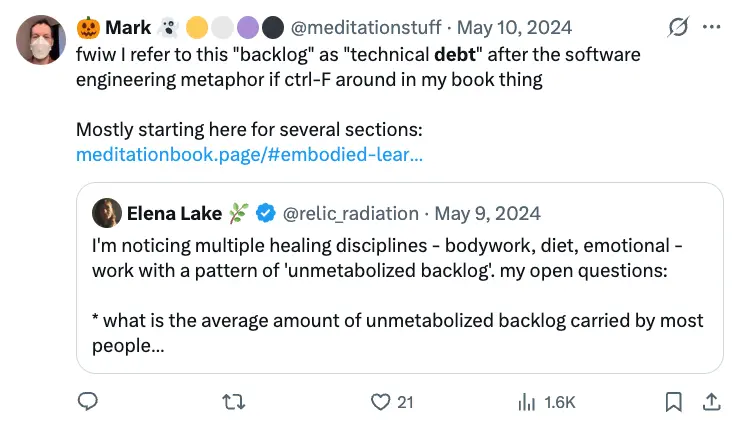The image size is (742, 425).
Task: Share the tweet via share icon
Action: point(711,402)
